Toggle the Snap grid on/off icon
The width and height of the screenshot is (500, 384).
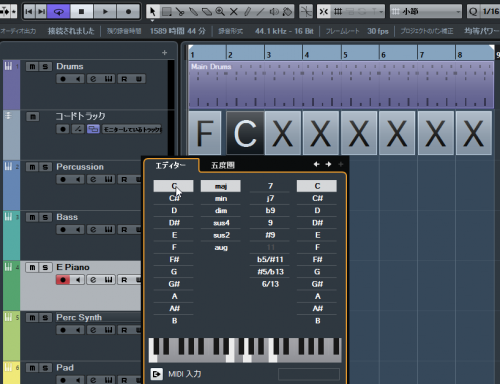coord(323,12)
